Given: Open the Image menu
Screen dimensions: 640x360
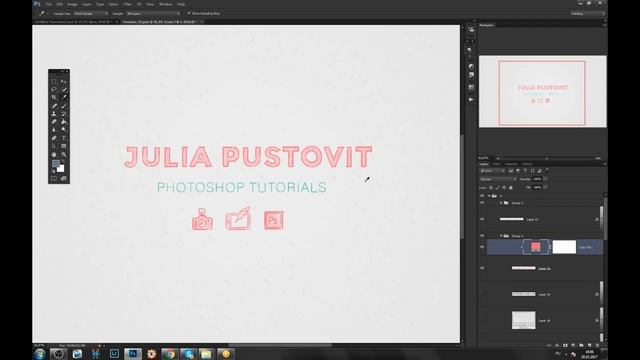Looking at the screenshot, I should pyautogui.click(x=72, y=4).
